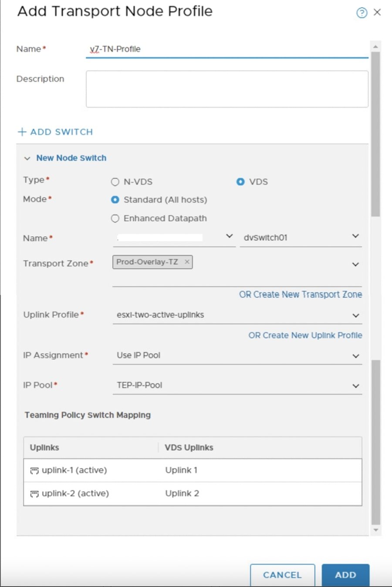Select the VDS type radio button

point(240,182)
